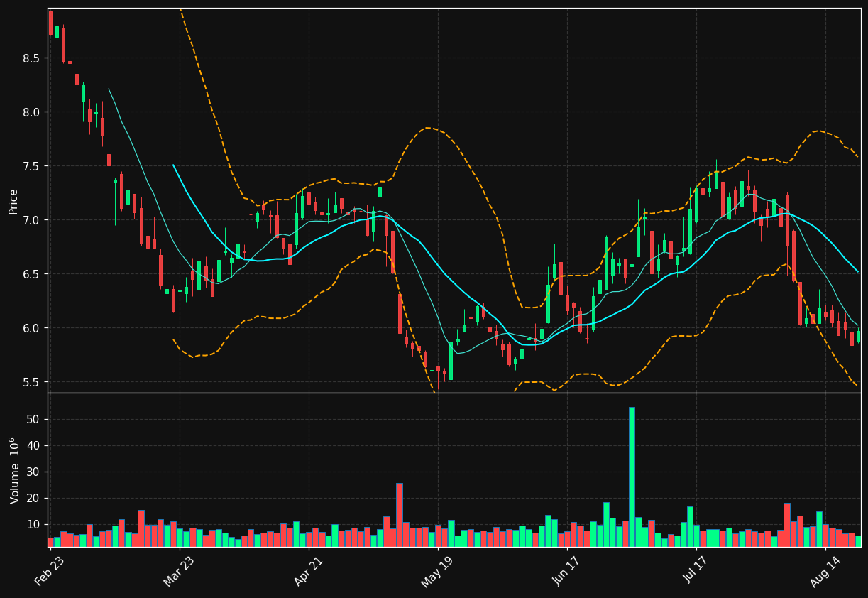This screenshot has height=598, width=868.
Task: Click the red volume spike near 25 million
Action: click(x=400, y=515)
